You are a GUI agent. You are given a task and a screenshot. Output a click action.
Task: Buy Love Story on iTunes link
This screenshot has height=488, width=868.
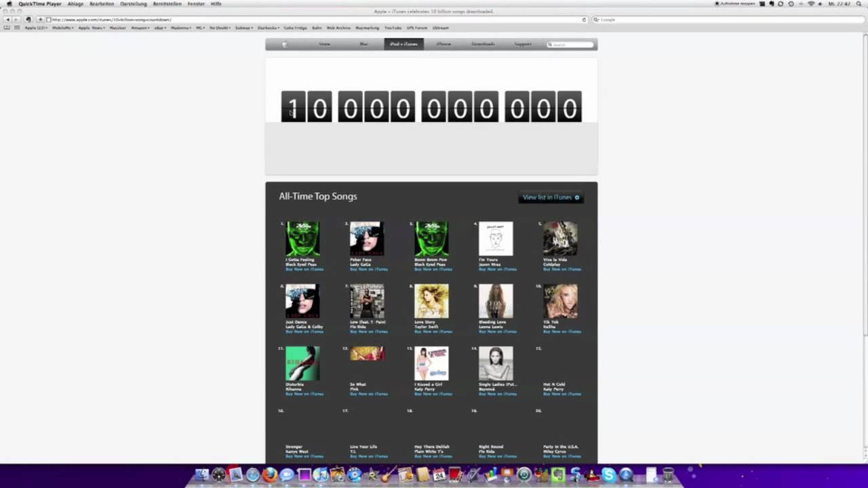pos(433,331)
